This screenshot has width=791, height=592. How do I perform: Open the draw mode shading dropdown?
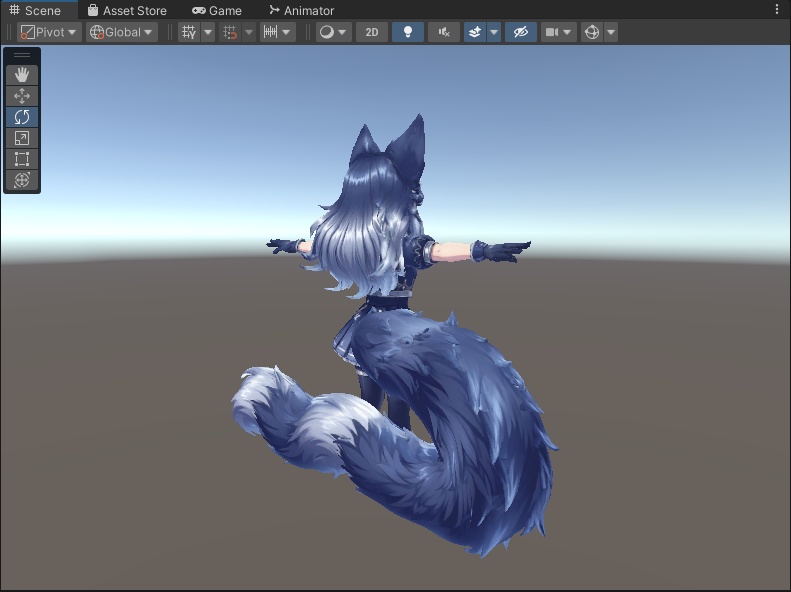click(333, 32)
